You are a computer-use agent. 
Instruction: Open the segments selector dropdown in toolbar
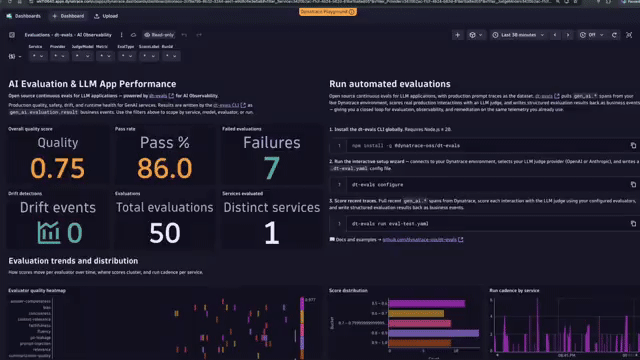point(476,35)
